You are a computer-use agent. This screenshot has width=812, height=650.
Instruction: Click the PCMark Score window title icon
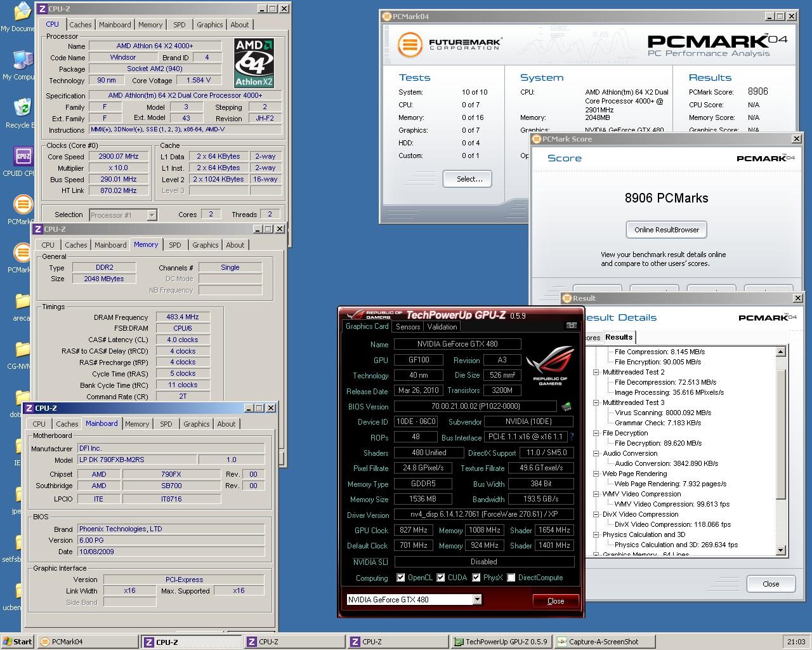pos(537,139)
